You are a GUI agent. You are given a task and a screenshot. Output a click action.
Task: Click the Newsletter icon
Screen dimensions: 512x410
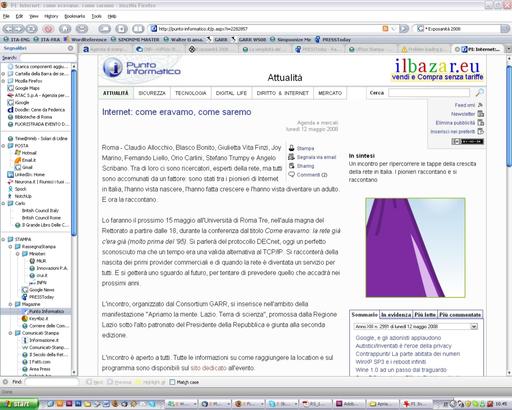[481, 114]
